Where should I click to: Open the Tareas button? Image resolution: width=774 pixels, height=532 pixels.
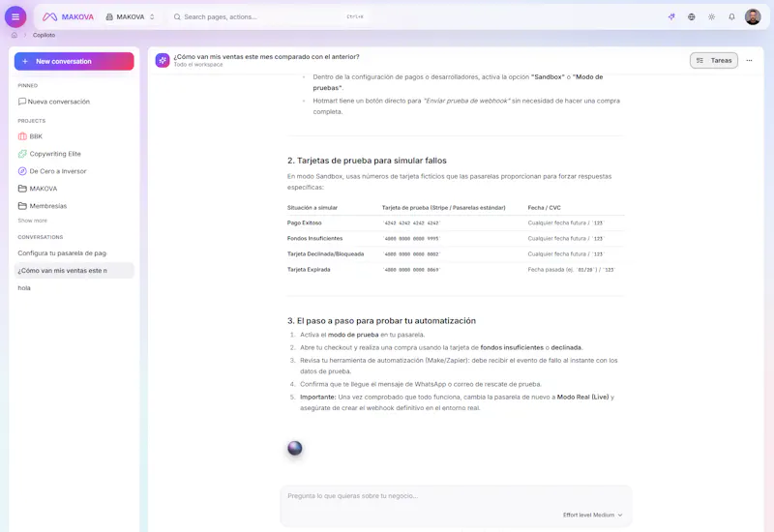pos(713,60)
